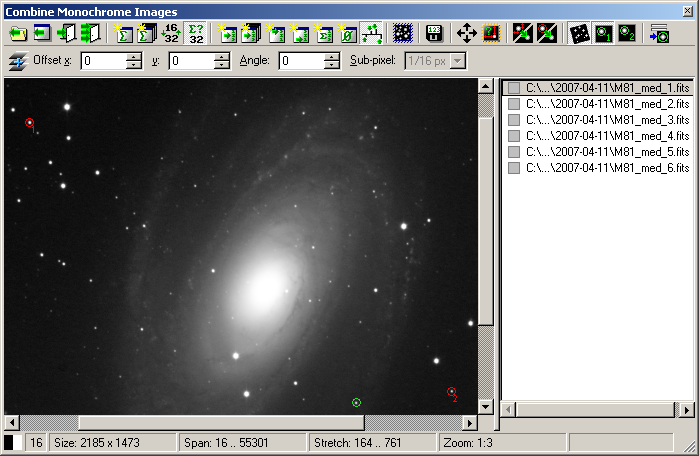
Task: Click the starred icon with arrow at top
Action: tap(275, 33)
